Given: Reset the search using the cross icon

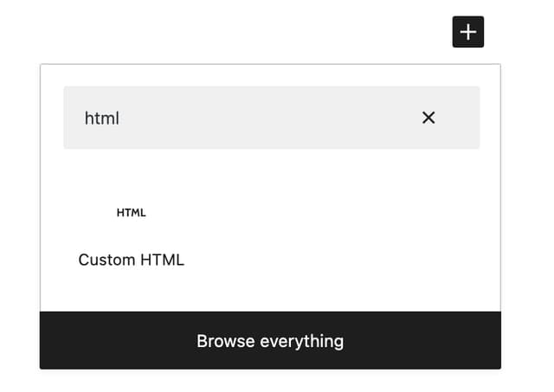Looking at the screenshot, I should click(x=428, y=118).
